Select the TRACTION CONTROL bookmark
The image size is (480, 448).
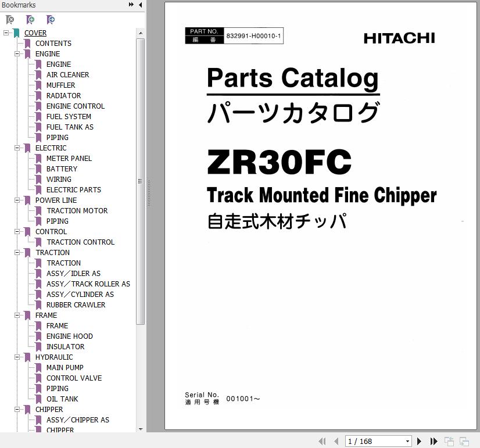pyautogui.click(x=81, y=242)
